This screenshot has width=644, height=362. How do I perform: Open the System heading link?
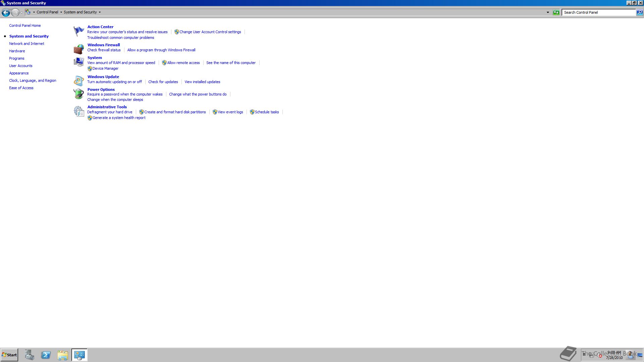point(95,58)
